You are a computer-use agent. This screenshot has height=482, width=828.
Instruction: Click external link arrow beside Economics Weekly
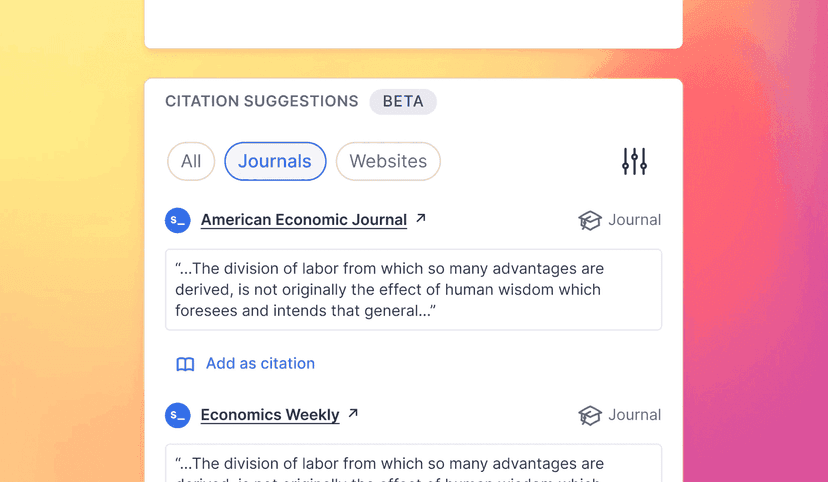coord(353,413)
